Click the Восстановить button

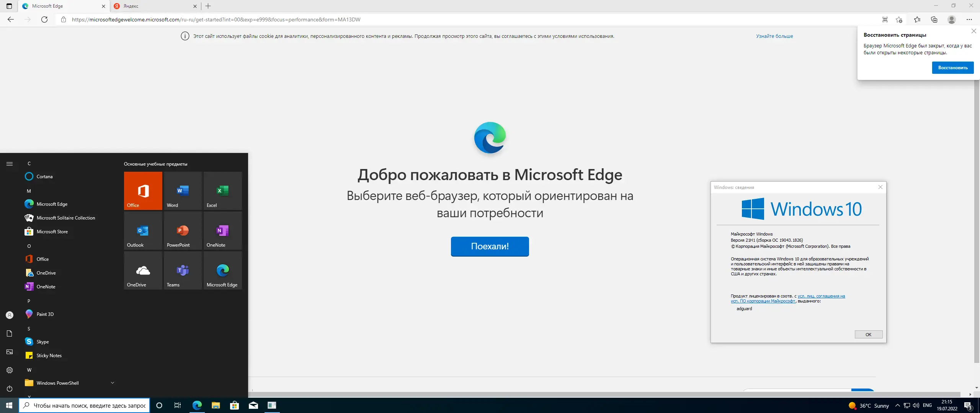pyautogui.click(x=952, y=68)
